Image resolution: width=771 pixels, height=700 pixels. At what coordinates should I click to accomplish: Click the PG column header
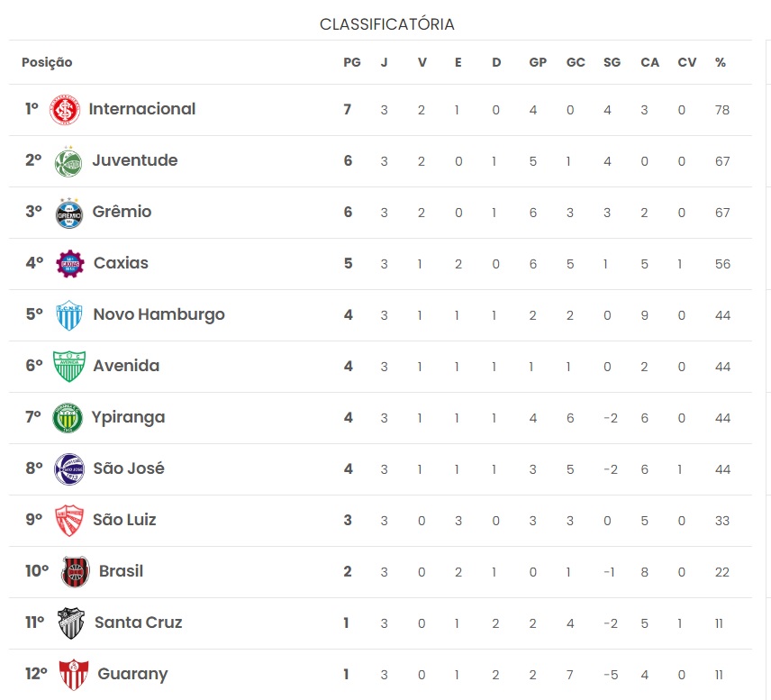[352, 62]
